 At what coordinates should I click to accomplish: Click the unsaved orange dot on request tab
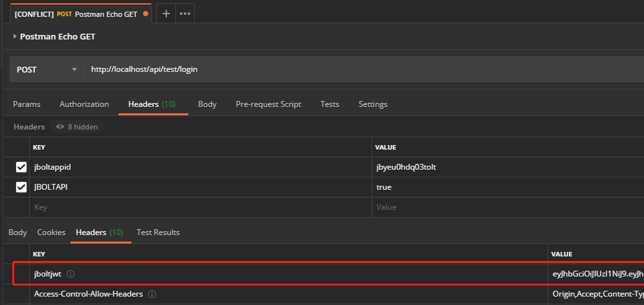pos(145,14)
